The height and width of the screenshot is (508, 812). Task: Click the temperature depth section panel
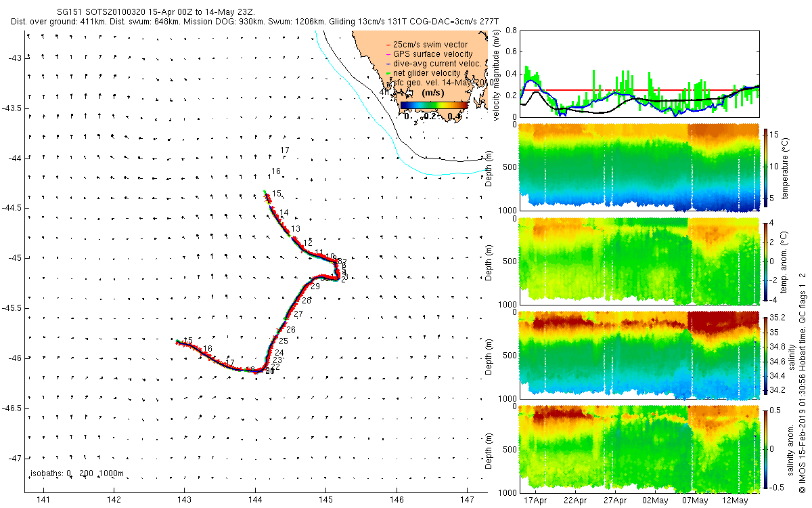[638, 167]
